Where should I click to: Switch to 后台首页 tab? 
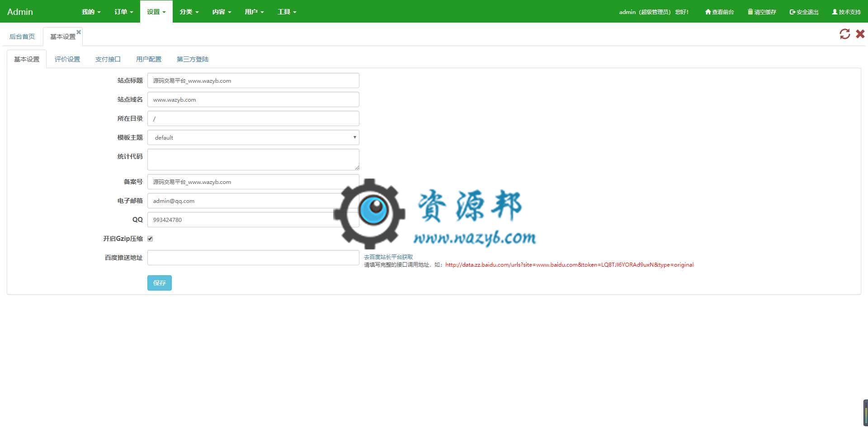pyautogui.click(x=22, y=37)
